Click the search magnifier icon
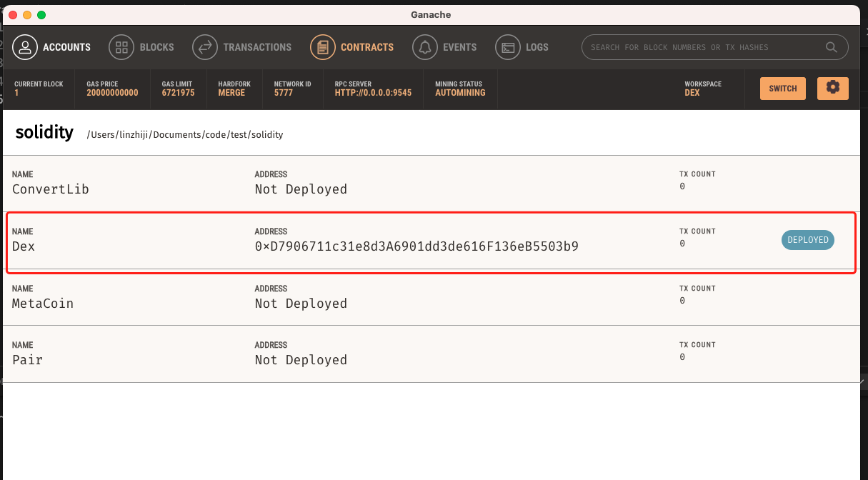Viewport: 868px width, 480px height. click(x=832, y=47)
